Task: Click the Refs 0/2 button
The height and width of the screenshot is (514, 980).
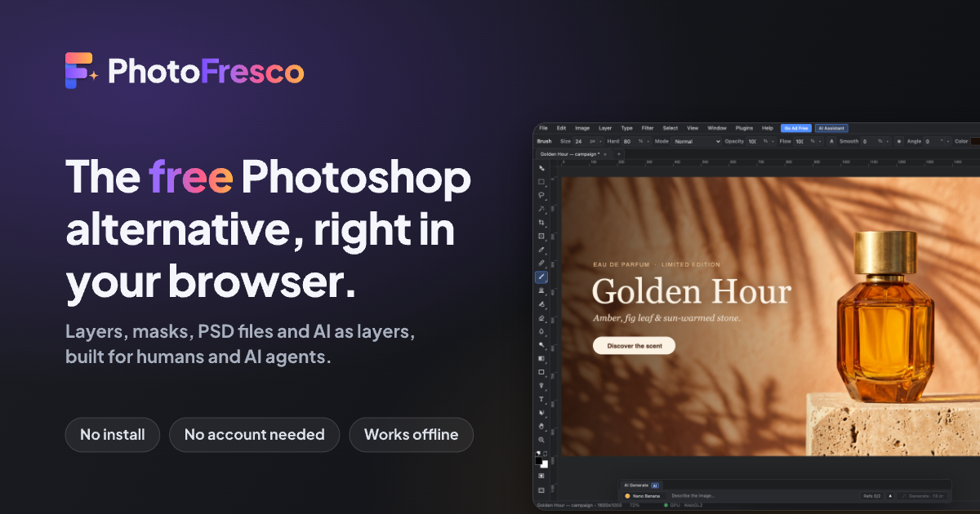Action: (x=871, y=495)
